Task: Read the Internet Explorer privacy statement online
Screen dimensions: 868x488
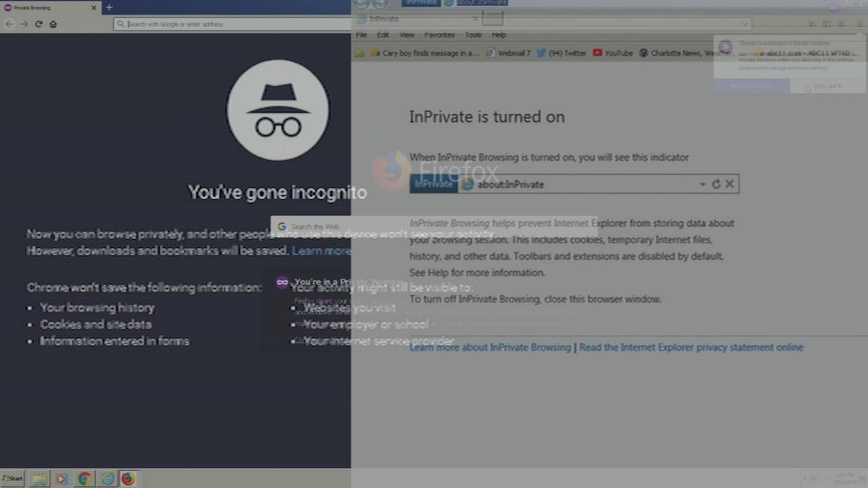Action: click(691, 347)
